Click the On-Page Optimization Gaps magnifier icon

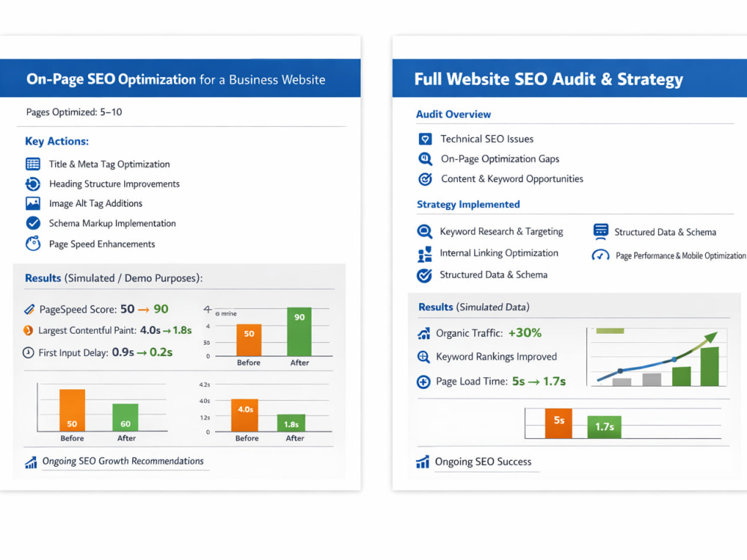pos(425,158)
